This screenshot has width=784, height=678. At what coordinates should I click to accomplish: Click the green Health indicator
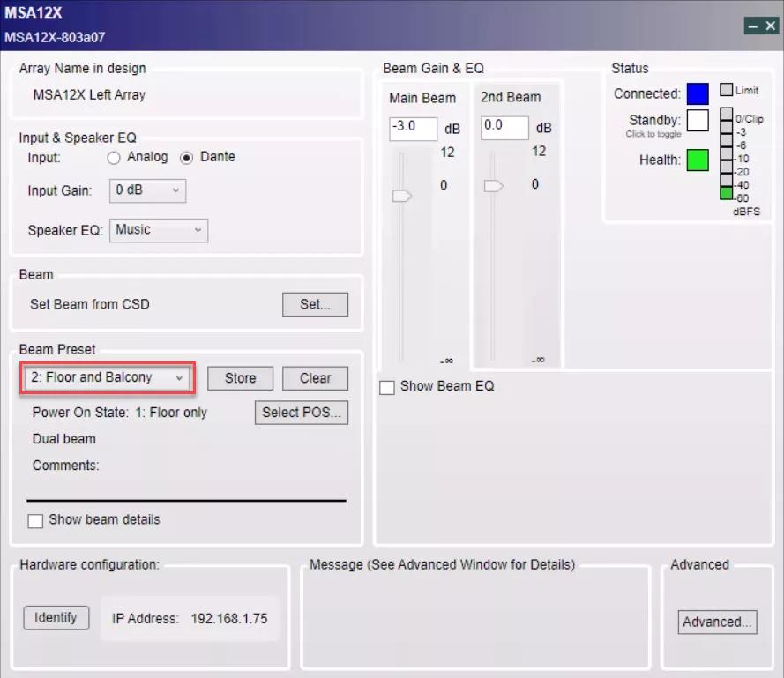click(698, 160)
